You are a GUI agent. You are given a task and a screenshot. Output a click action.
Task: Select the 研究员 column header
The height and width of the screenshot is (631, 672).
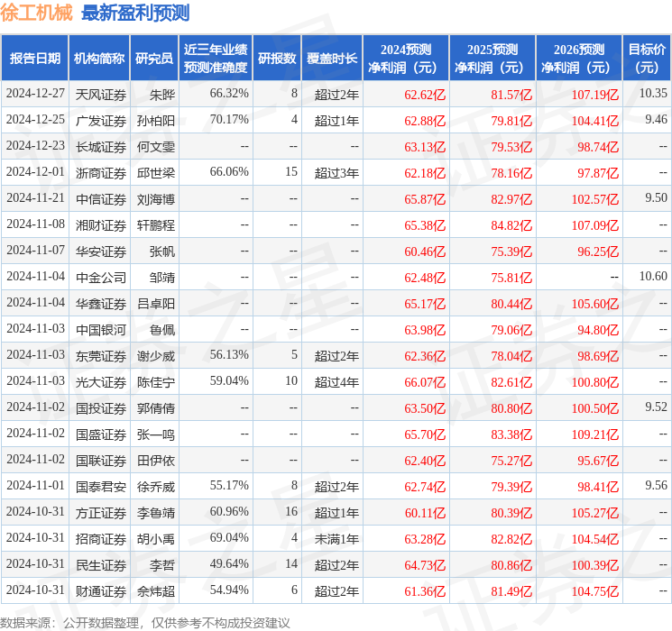[x=154, y=59]
